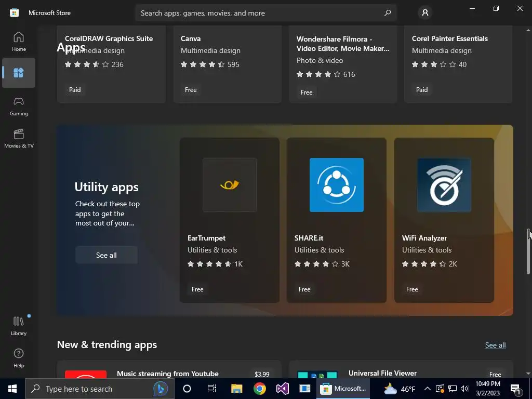Click See all under Utility apps

coord(106,255)
